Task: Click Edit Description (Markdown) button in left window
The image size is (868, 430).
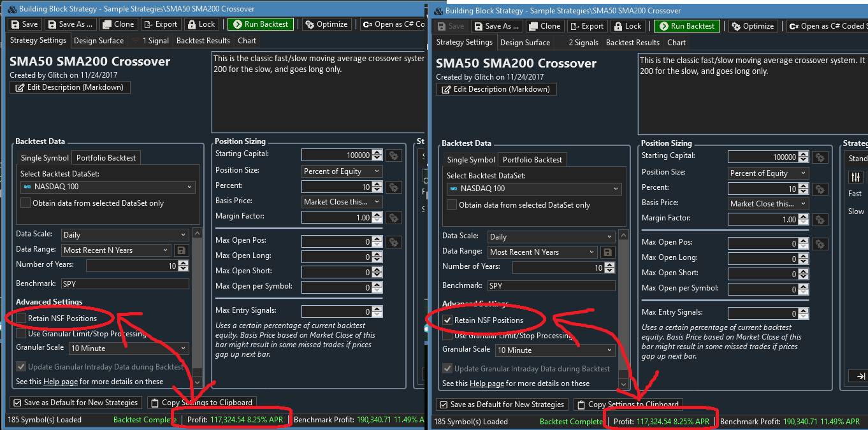Action: coord(70,87)
